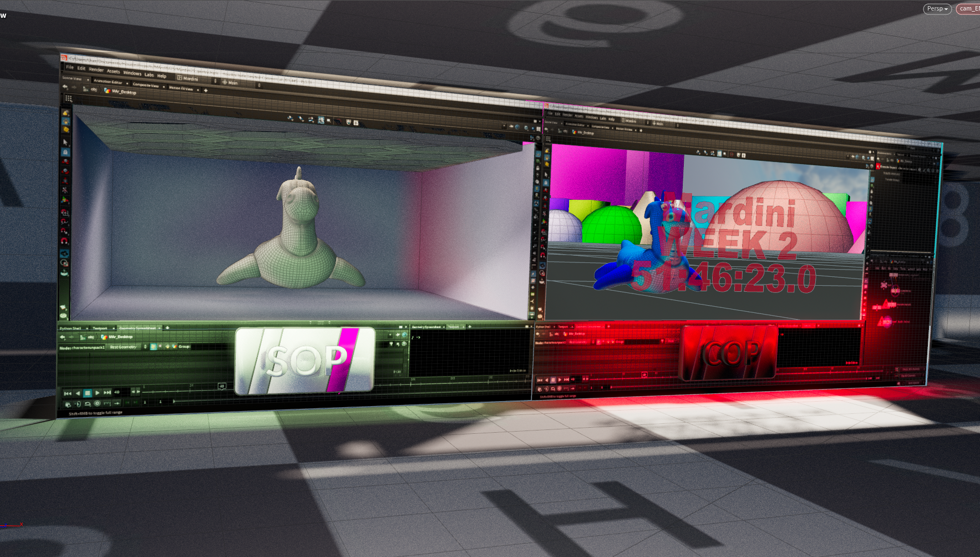Switch to Motion FX View tab, left window
This screenshot has width=980, height=557.
(x=181, y=88)
